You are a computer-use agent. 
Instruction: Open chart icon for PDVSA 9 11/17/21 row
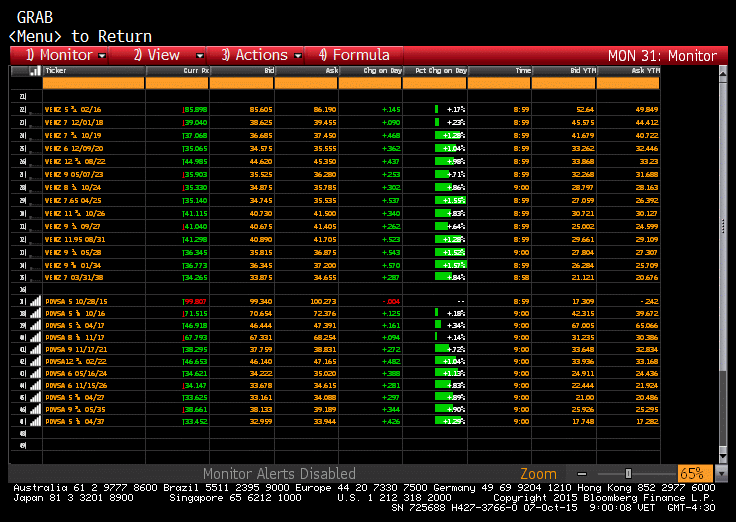(35, 349)
